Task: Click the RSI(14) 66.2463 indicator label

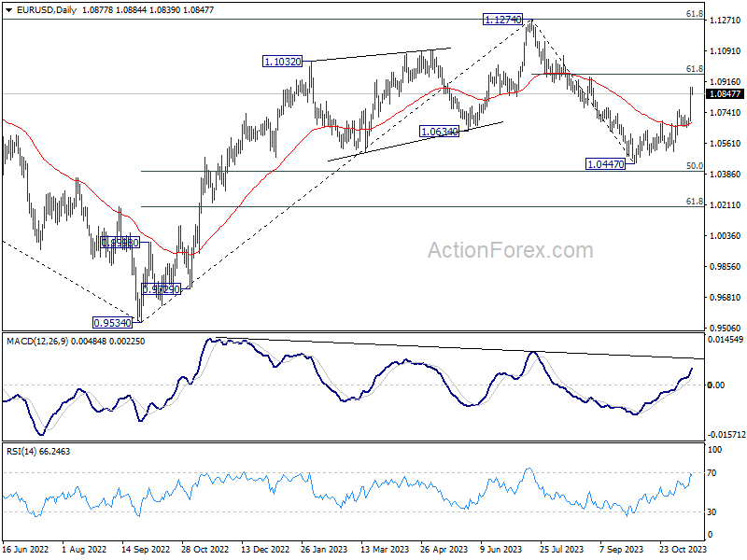Action: click(38, 452)
